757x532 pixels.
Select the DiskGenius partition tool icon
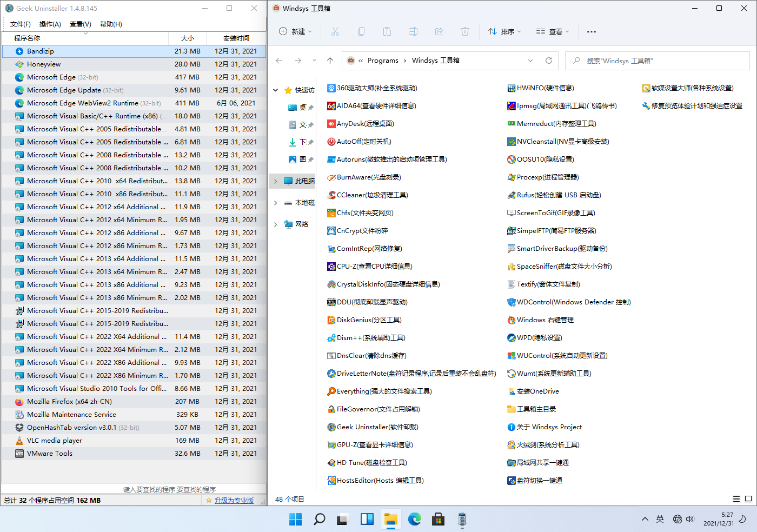[x=331, y=320]
